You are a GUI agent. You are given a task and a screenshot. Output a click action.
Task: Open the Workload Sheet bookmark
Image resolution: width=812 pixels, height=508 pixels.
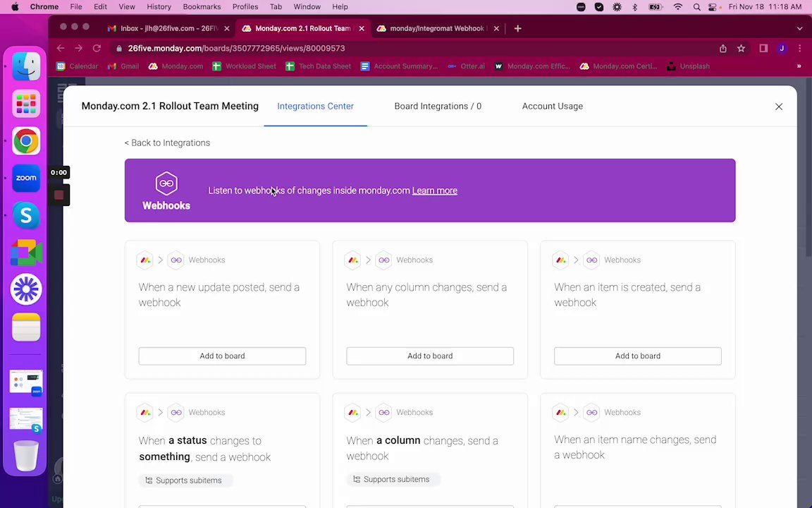pyautogui.click(x=244, y=66)
